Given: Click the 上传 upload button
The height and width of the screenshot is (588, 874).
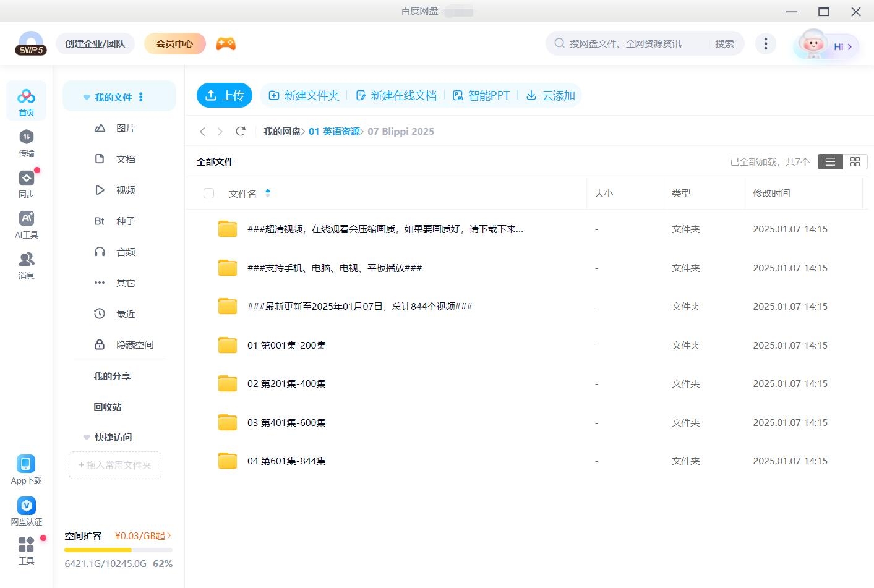Looking at the screenshot, I should click(x=225, y=95).
